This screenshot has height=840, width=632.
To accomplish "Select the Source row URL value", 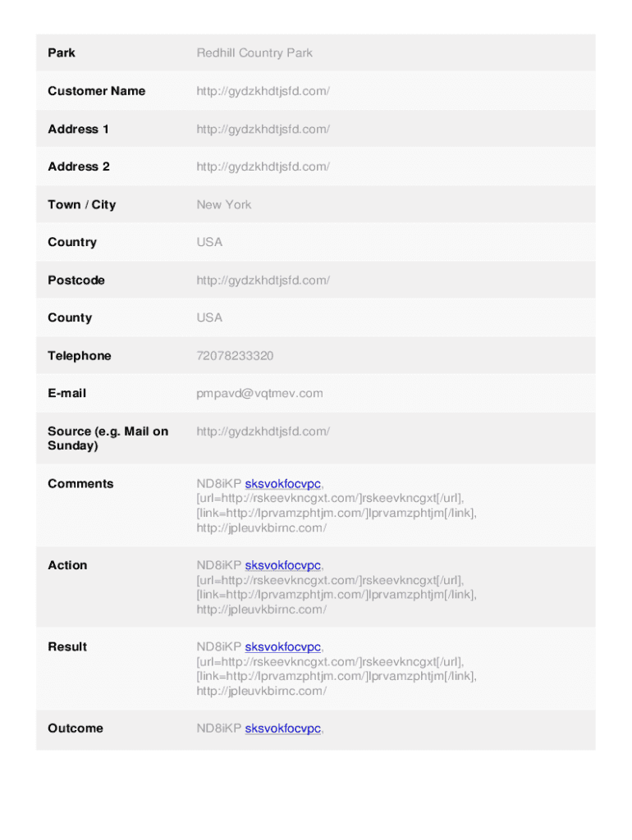I will point(263,431).
